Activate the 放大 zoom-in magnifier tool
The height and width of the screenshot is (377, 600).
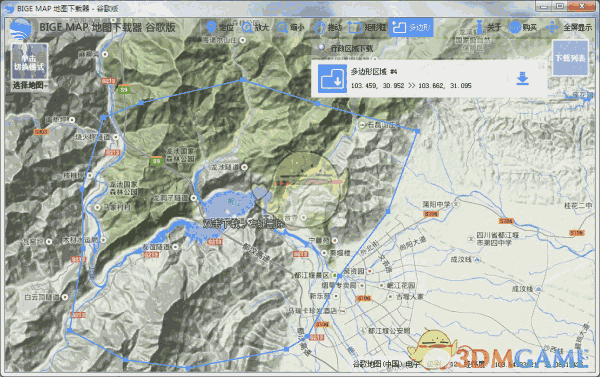point(255,27)
